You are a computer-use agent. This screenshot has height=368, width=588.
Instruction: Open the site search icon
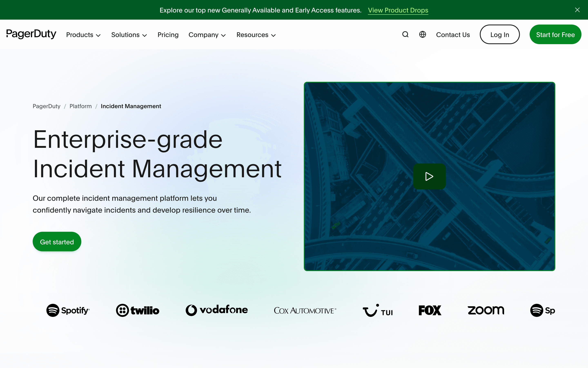pyautogui.click(x=405, y=35)
